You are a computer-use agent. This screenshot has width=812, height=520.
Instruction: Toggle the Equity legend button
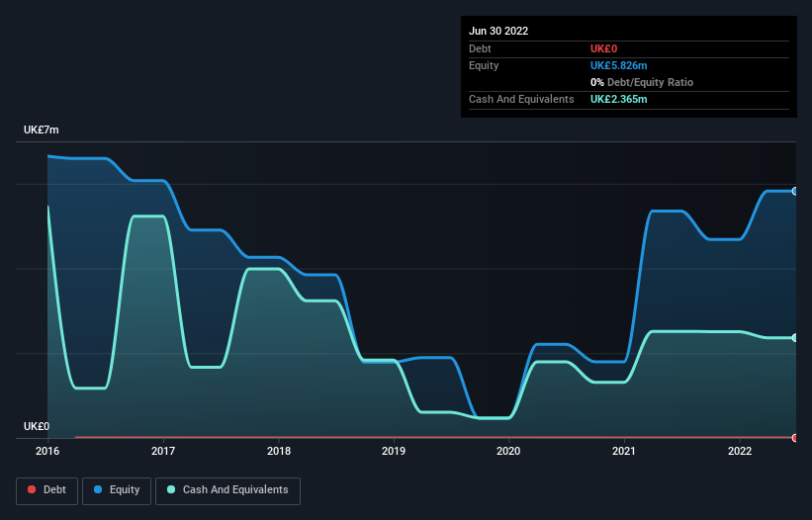[117, 490]
